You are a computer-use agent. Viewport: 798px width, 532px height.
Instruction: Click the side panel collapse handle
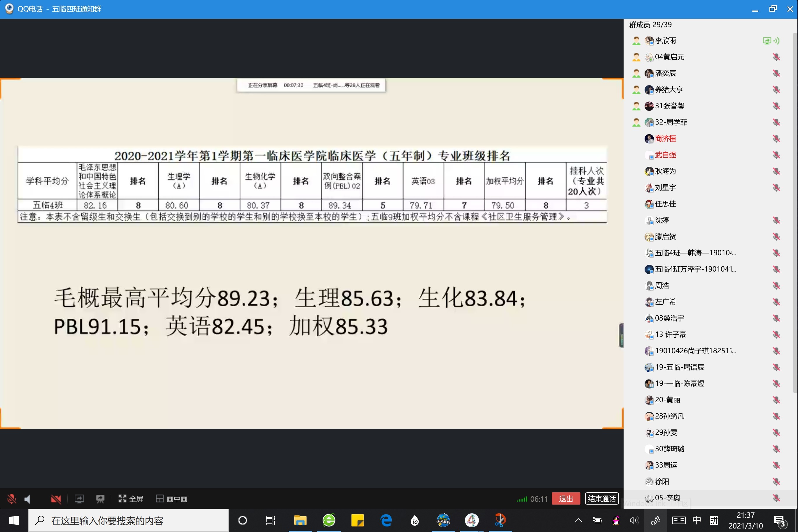coord(621,335)
